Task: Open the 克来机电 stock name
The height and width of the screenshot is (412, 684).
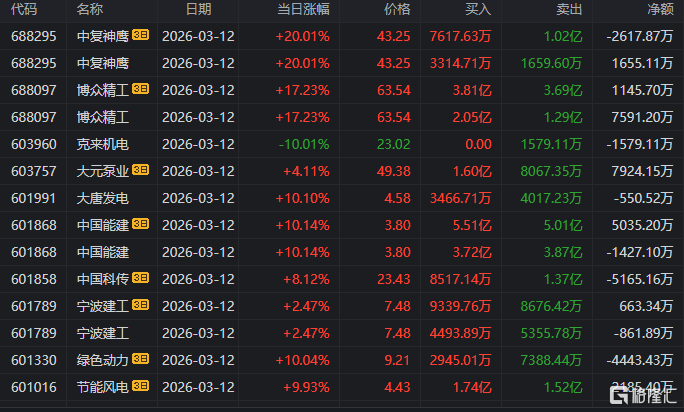Action: click(x=102, y=144)
